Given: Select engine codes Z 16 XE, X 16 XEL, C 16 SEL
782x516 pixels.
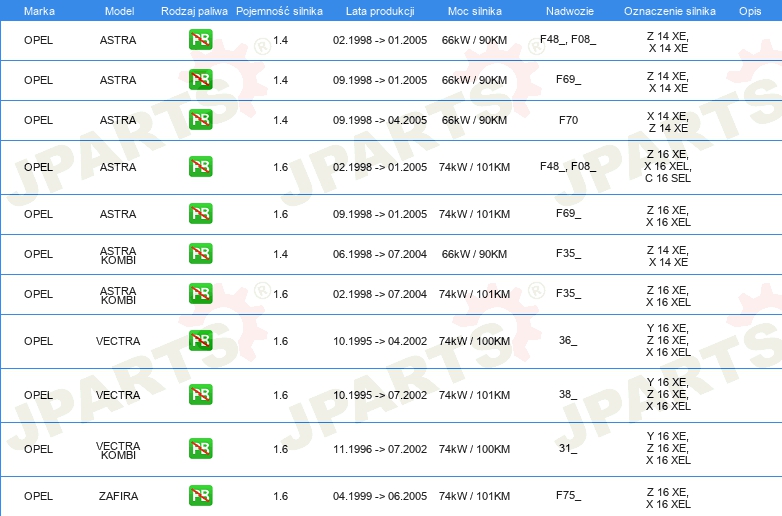Looking at the screenshot, I should 668,166.
